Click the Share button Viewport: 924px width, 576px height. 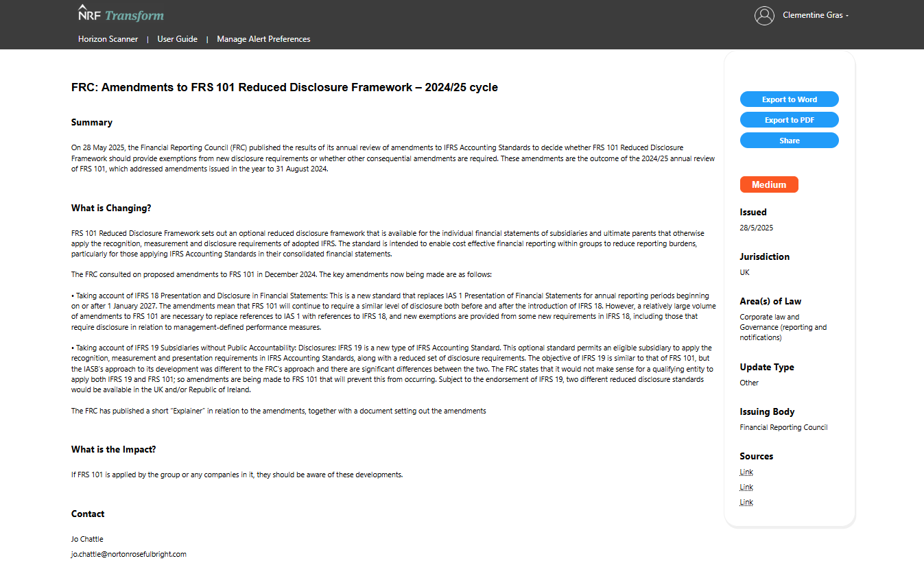[x=789, y=141]
